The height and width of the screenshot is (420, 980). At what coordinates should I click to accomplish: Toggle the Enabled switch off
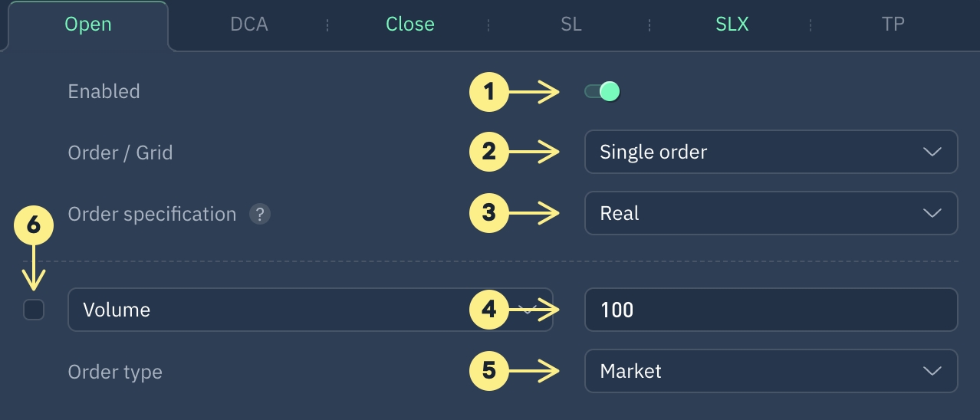pyautogui.click(x=602, y=92)
